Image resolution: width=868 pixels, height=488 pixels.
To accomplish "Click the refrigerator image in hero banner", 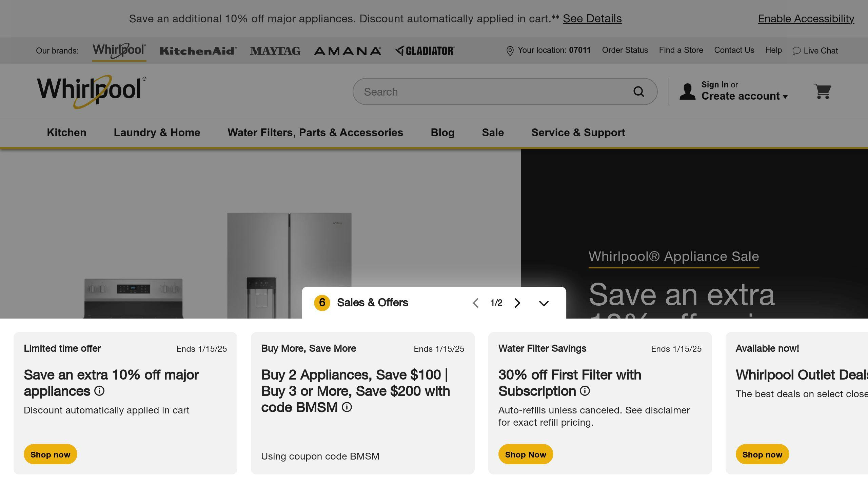I will tap(289, 266).
